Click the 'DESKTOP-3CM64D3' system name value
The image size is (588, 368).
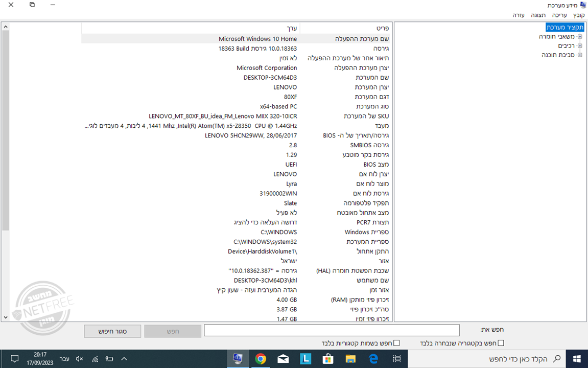point(270,78)
